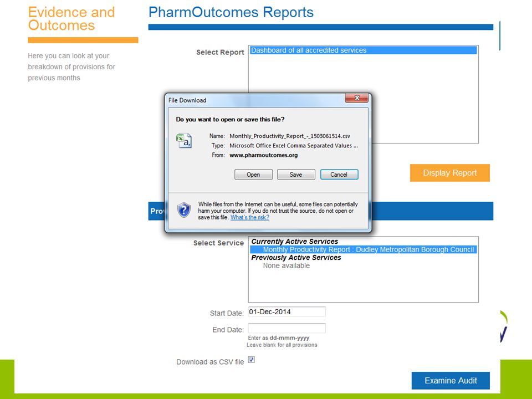Cancel the File Download dialog
The height and width of the screenshot is (399, 532).
(x=339, y=175)
